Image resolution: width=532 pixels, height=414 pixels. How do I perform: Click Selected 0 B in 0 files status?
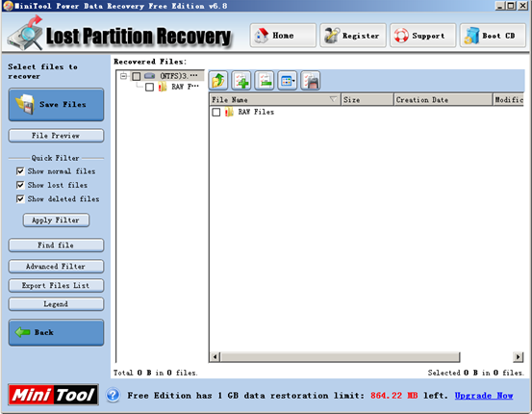point(475,373)
